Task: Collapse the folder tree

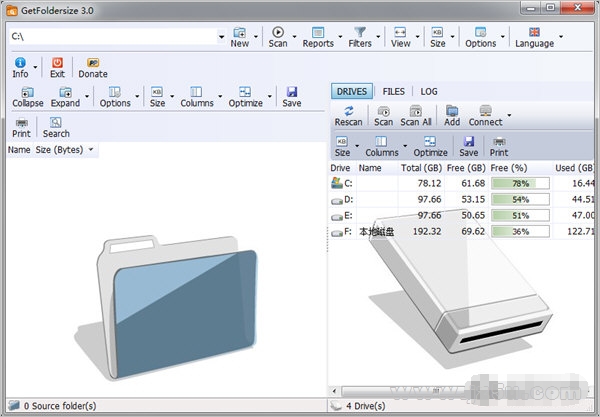Action: point(28,97)
